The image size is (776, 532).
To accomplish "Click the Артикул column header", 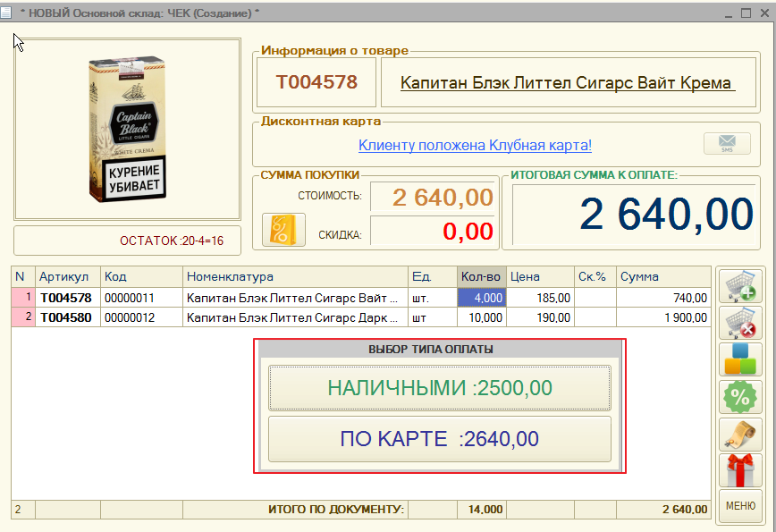I will pyautogui.click(x=67, y=276).
